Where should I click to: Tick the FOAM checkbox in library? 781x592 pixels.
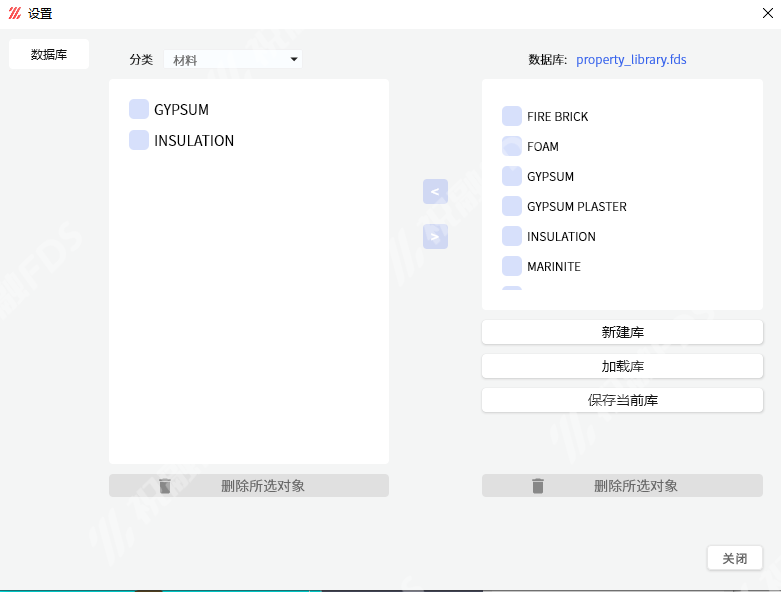click(512, 146)
